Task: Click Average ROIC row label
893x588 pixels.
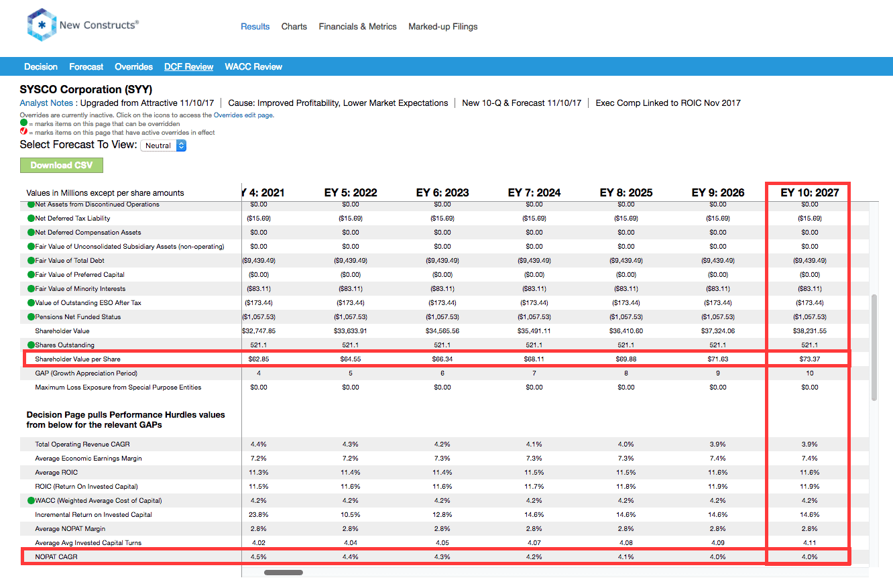Action: point(56,473)
